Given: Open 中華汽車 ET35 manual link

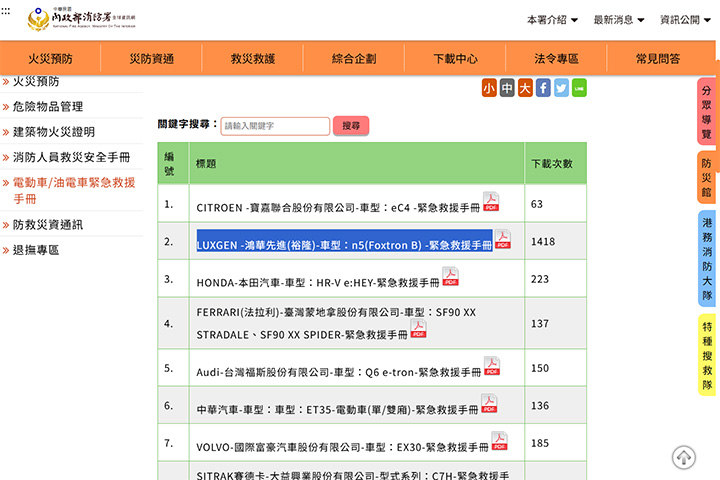Looking at the screenshot, I should pos(337,410).
